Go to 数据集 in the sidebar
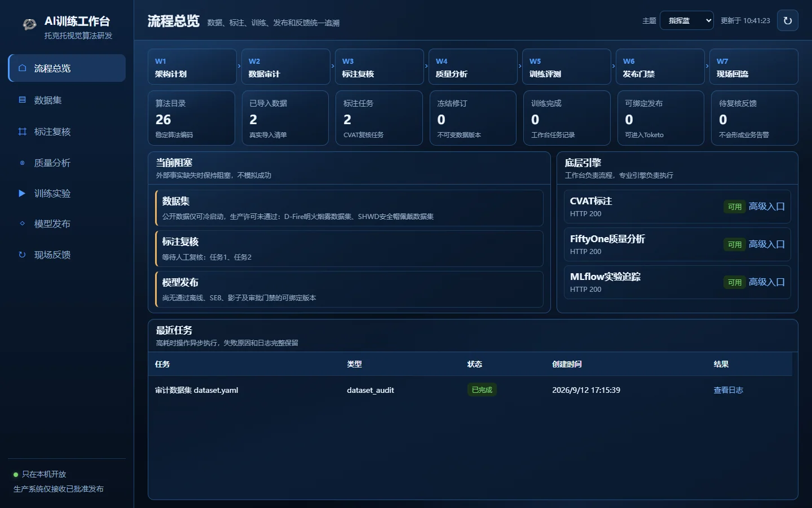 (x=67, y=100)
